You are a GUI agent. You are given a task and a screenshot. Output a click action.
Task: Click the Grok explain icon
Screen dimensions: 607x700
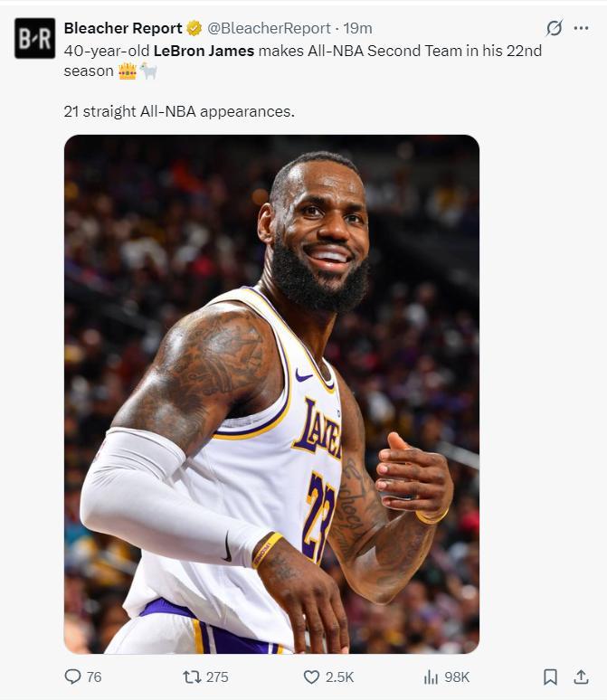[555, 28]
